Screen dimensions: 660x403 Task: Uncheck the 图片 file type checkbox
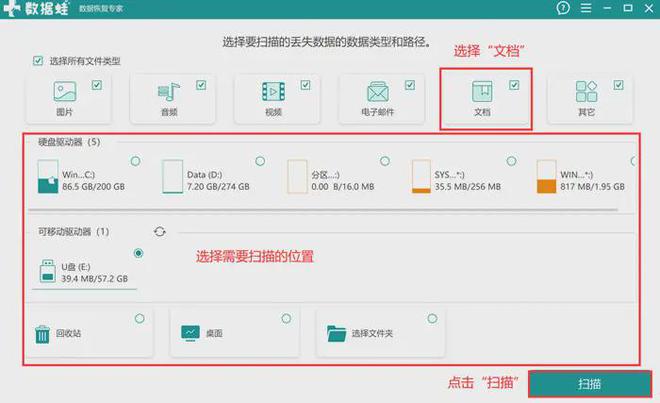click(97, 85)
